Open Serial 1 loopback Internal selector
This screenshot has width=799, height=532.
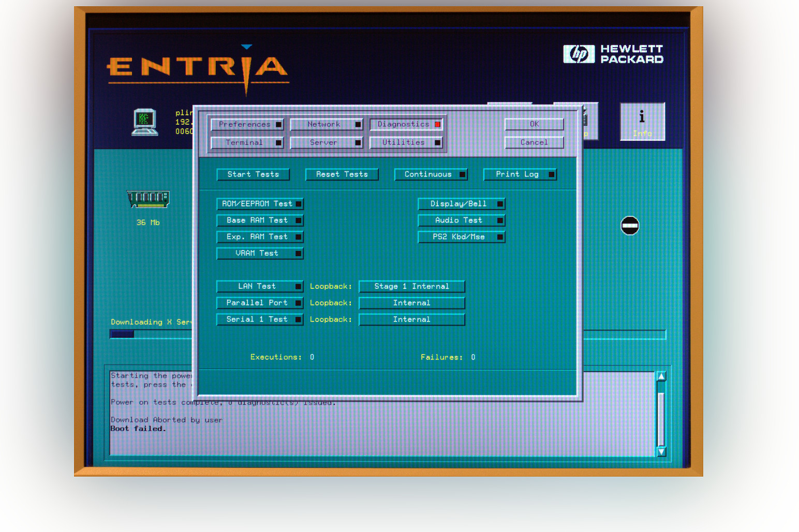point(411,320)
